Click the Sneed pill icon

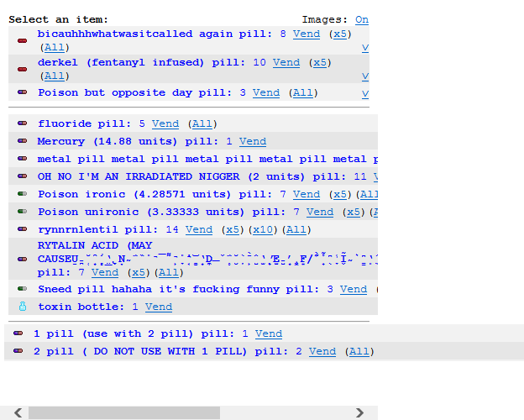click(23, 289)
